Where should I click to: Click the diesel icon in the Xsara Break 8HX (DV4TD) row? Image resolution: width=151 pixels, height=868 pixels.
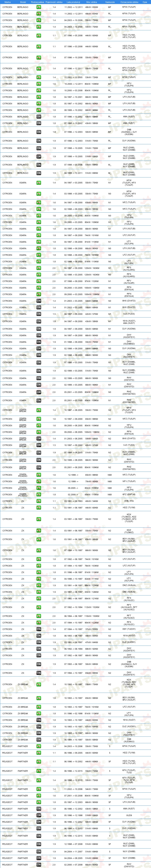pos(39,439)
